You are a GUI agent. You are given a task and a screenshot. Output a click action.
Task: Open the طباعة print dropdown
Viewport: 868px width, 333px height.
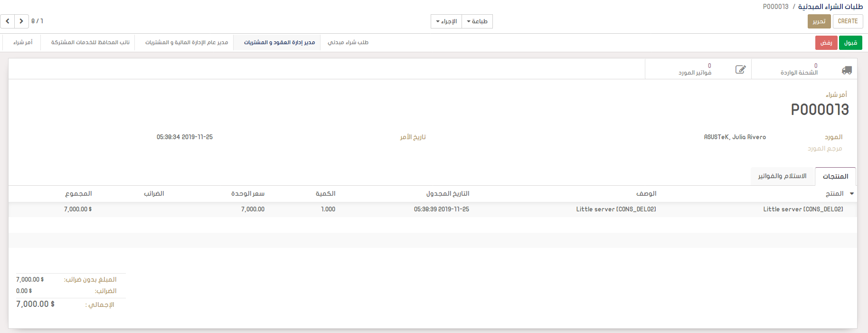pos(477,21)
